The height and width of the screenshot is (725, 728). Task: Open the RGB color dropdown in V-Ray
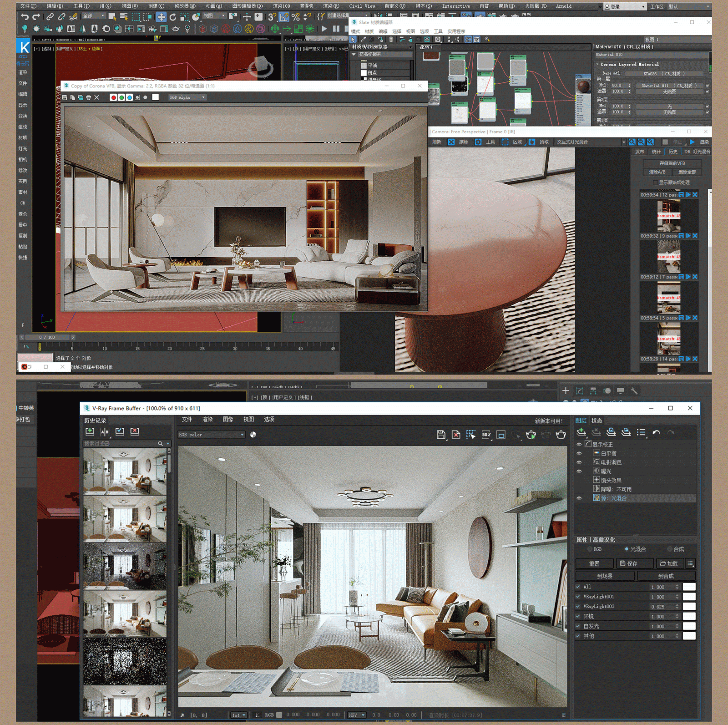tap(212, 435)
